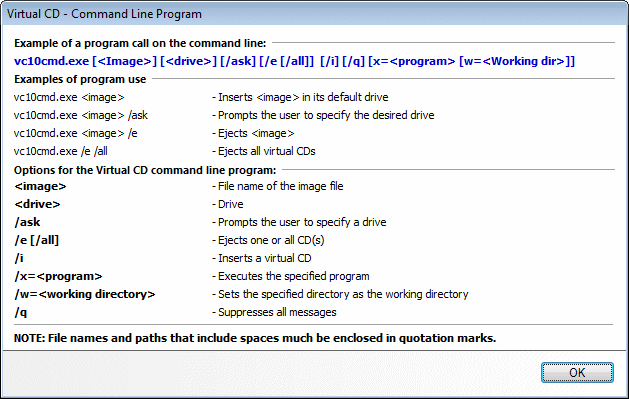
Task: Click 'Suppresses all messages' description
Action: [x=274, y=312]
